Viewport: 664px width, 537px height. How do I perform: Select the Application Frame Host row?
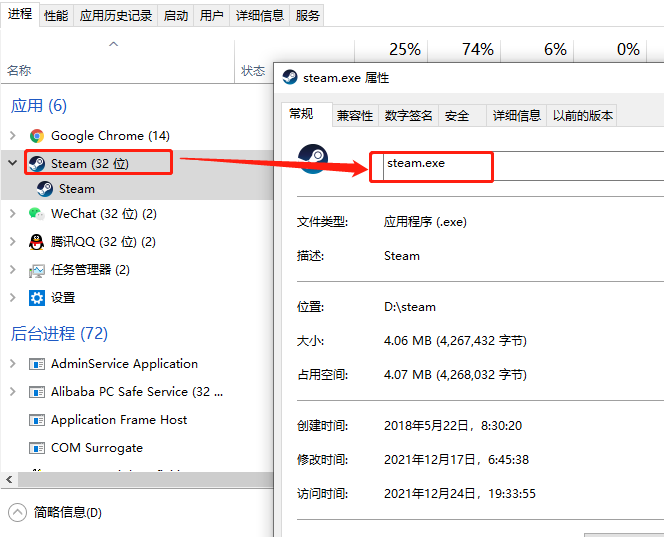click(x=137, y=420)
